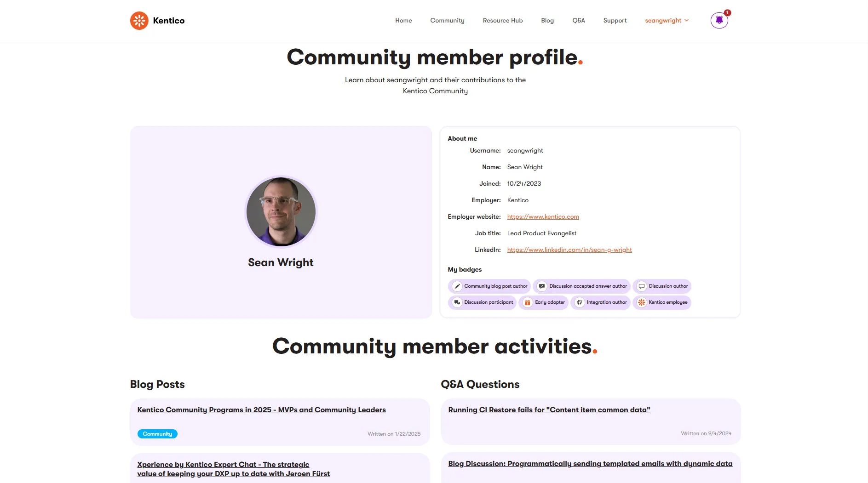This screenshot has width=868, height=483.
Task: Click the Sean Wright name heading under photo
Action: [x=281, y=262]
